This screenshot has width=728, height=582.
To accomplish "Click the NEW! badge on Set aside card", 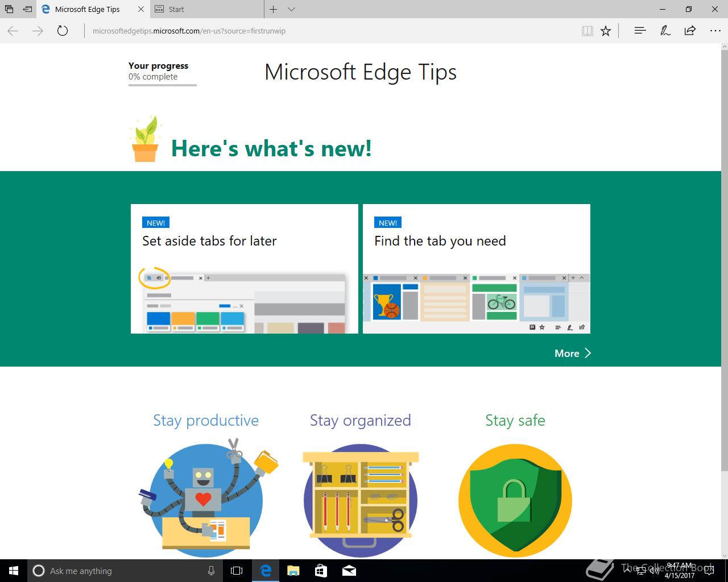I will [156, 223].
